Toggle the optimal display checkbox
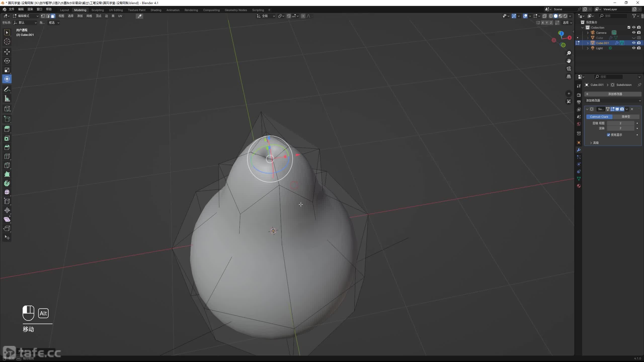Image resolution: width=644 pixels, height=362 pixels. pos(609,135)
